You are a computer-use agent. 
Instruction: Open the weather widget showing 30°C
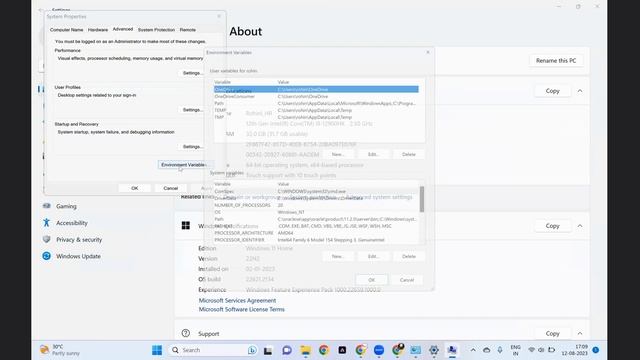coord(60,350)
